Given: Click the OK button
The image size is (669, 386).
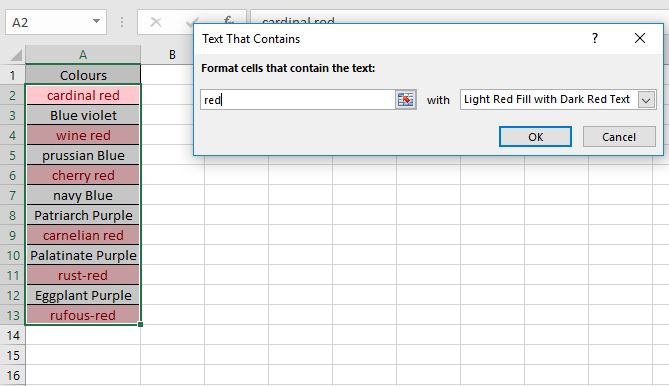Looking at the screenshot, I should (535, 136).
